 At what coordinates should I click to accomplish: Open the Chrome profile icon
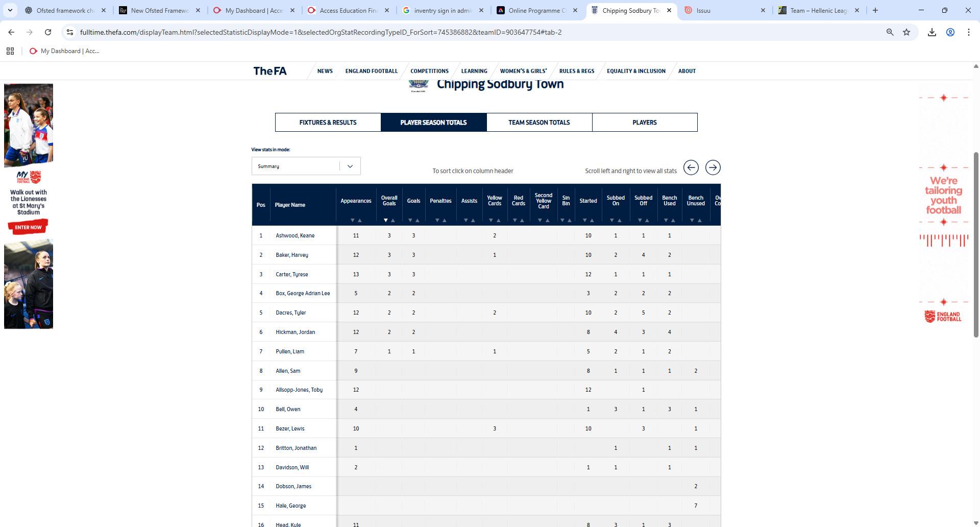[x=950, y=32]
